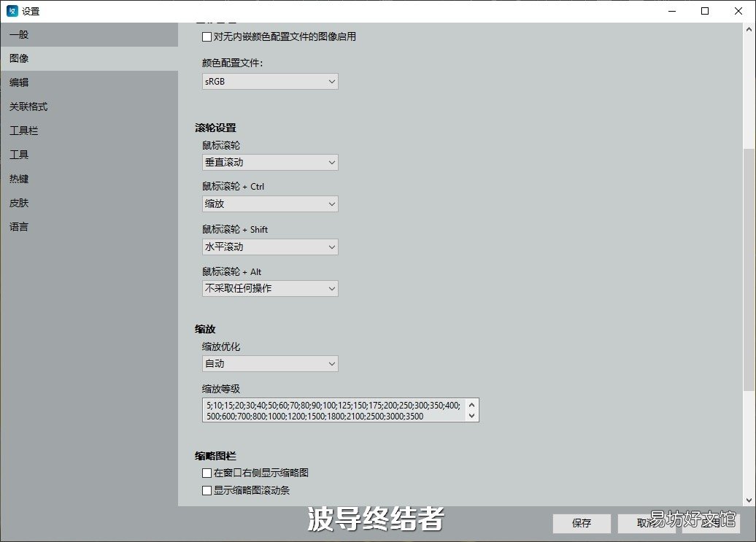
Task: Switch to the 语言 settings page
Action: [x=89, y=228]
